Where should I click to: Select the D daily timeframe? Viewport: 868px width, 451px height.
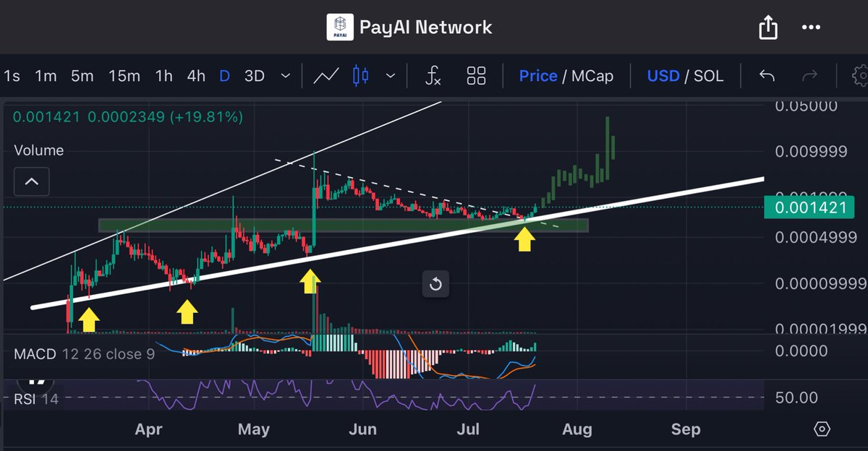click(x=225, y=76)
